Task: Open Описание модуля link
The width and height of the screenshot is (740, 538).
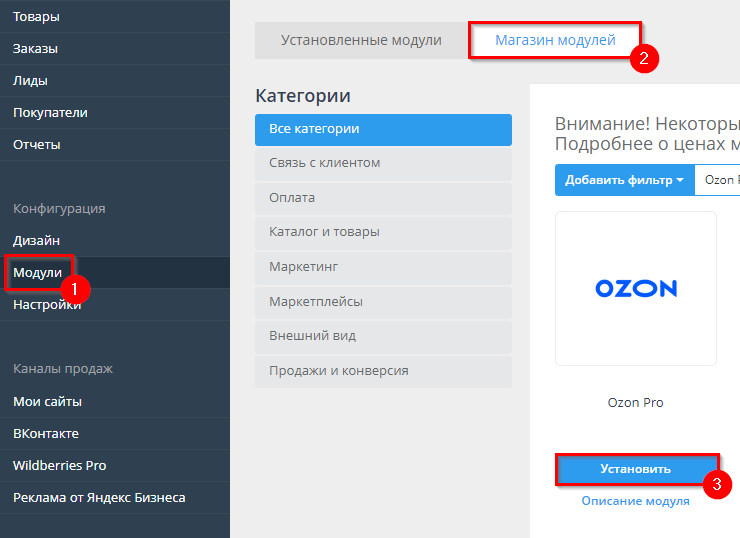Action: [x=635, y=501]
